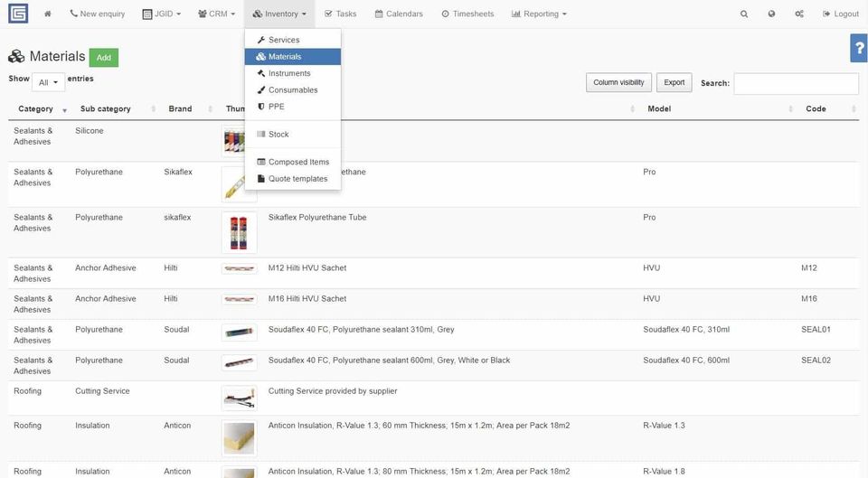This screenshot has width=868, height=478.
Task: Choose Consumables from the Inventory menu
Action: 292,89
